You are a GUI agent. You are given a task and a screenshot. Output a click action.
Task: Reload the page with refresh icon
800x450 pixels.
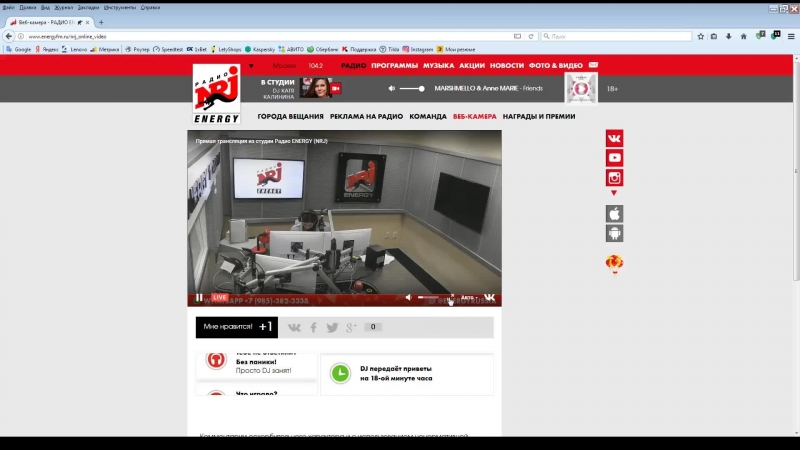click(531, 36)
